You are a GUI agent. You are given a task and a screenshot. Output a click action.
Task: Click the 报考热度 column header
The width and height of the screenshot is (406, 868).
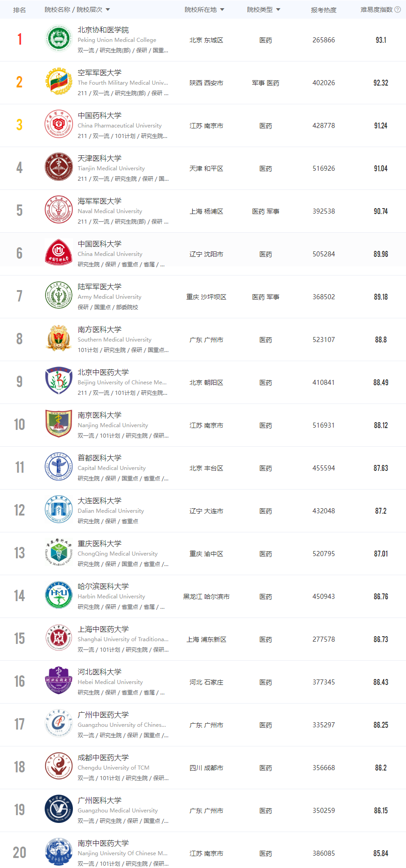(324, 10)
